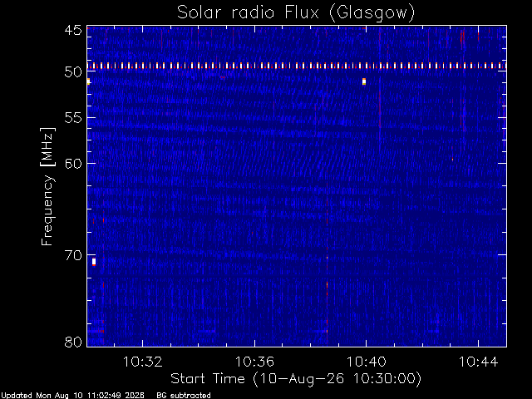Click the bright burst at the left edge near 51 MHz
The height and width of the screenshot is (399, 532).
point(89,81)
